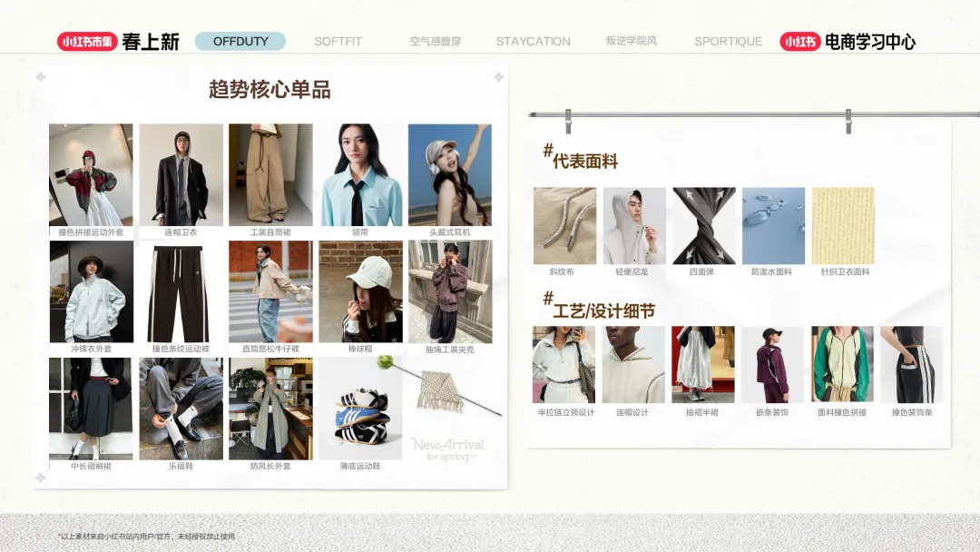Click the #代表面料 section heading

(581, 157)
